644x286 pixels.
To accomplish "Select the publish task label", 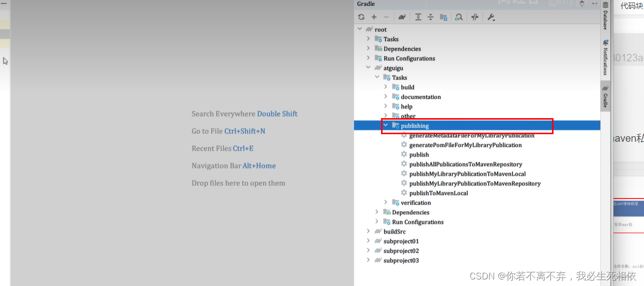I will pos(419,154).
